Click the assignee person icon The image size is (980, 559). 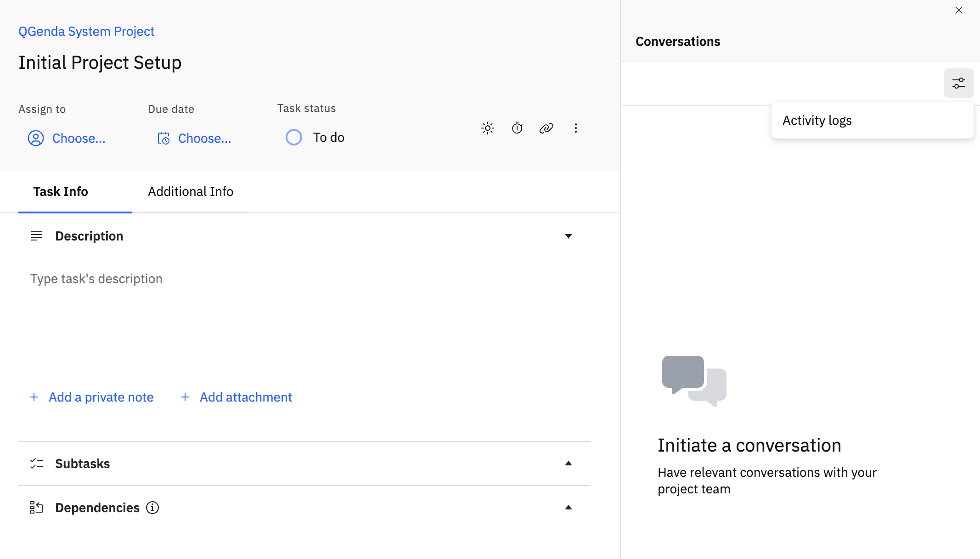coord(36,138)
